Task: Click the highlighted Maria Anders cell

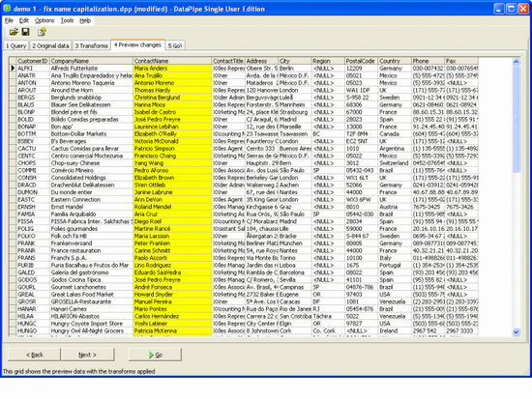Action: pyautogui.click(x=172, y=69)
